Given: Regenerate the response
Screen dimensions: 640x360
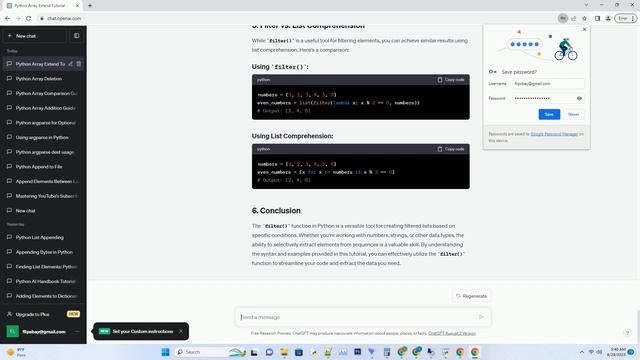Looking at the screenshot, I should tap(472, 296).
